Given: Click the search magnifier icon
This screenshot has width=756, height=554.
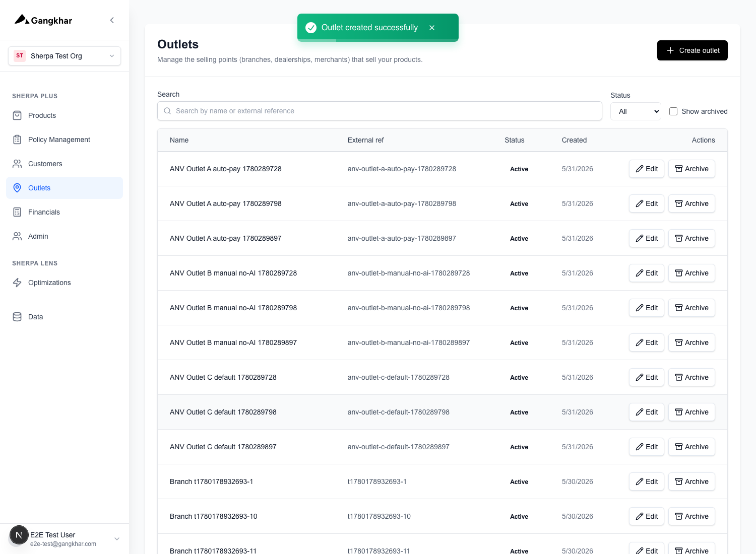Looking at the screenshot, I should click(167, 111).
